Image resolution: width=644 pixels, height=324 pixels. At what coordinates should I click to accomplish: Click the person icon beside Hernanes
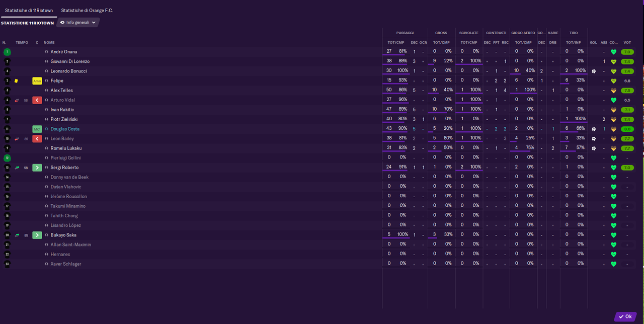coord(47,255)
